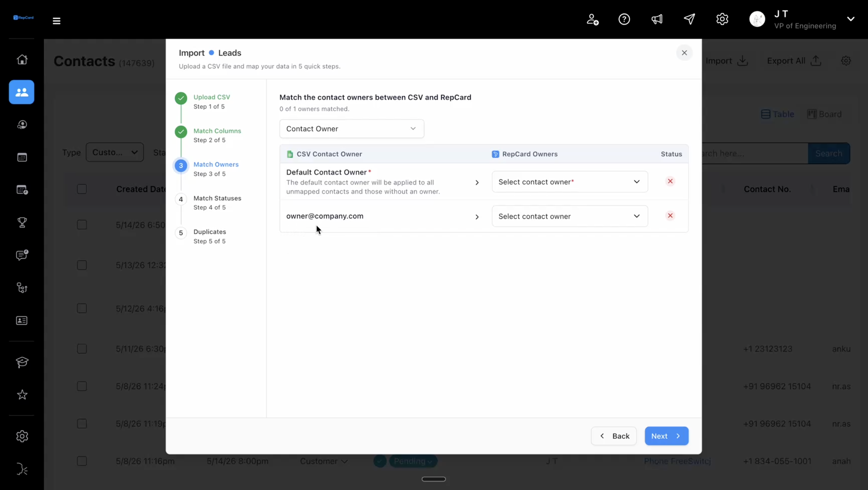Screen dimensions: 868x490
Task: Click the J T profile avatar
Action: (x=757, y=19)
